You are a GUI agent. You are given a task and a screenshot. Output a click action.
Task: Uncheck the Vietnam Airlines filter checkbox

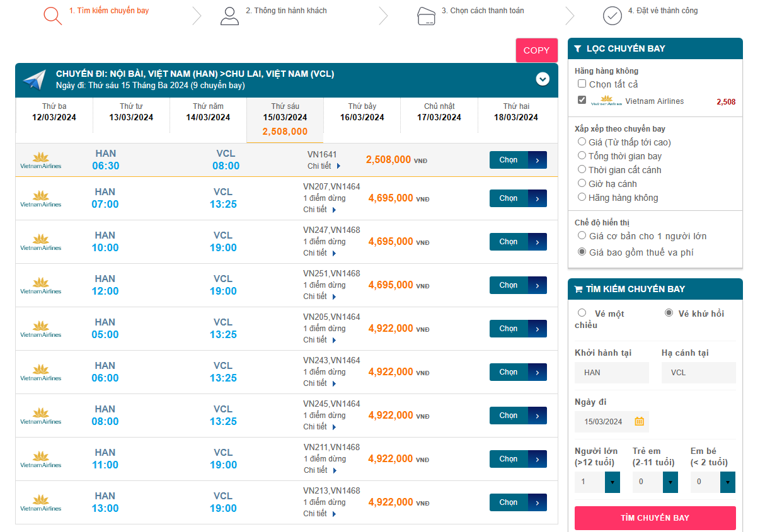pyautogui.click(x=582, y=100)
